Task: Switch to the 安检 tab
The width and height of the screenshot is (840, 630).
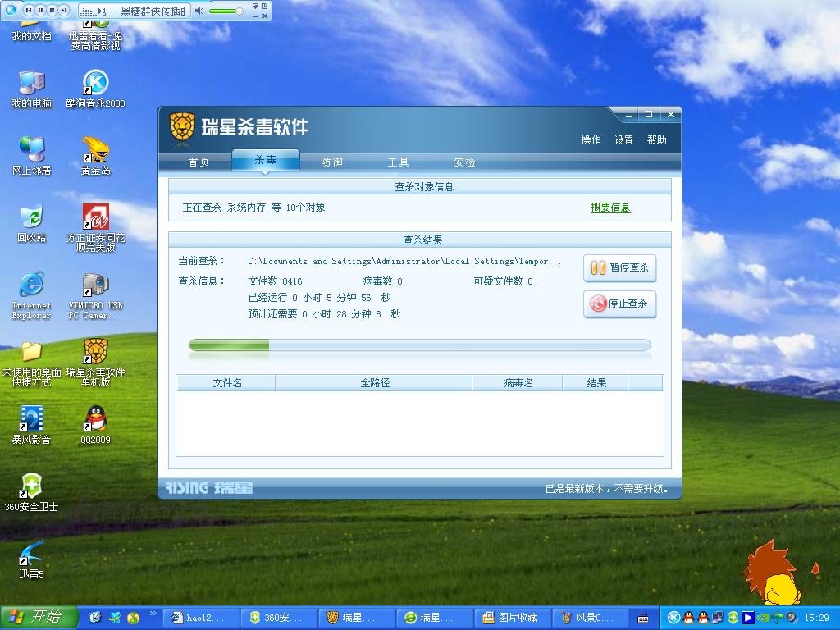Action: coord(464,162)
